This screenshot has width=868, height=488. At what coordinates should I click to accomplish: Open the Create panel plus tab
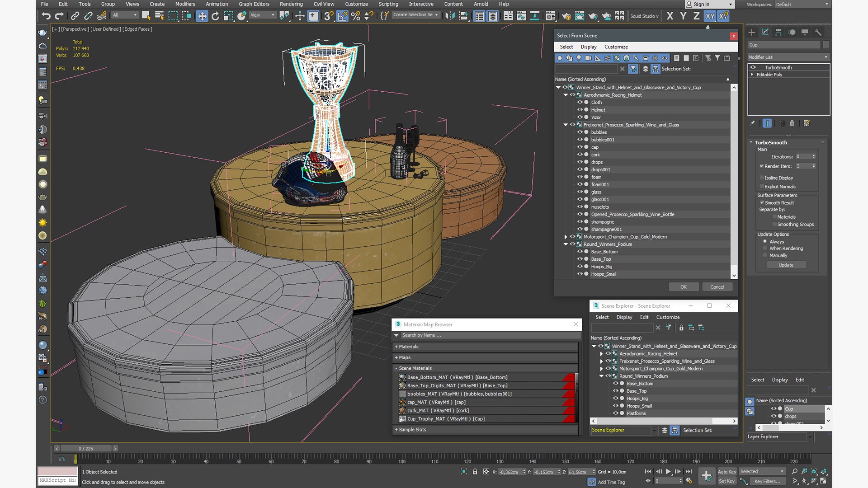(x=751, y=32)
